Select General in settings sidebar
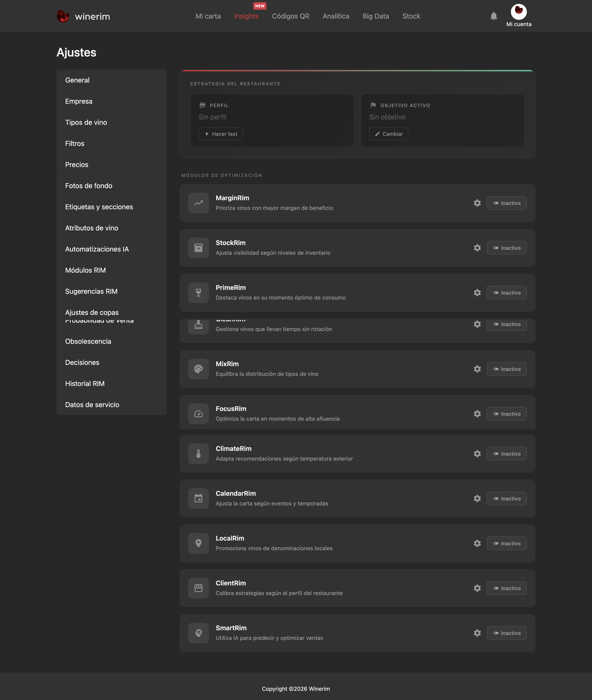Screen dimensions: 592x700 111,80
